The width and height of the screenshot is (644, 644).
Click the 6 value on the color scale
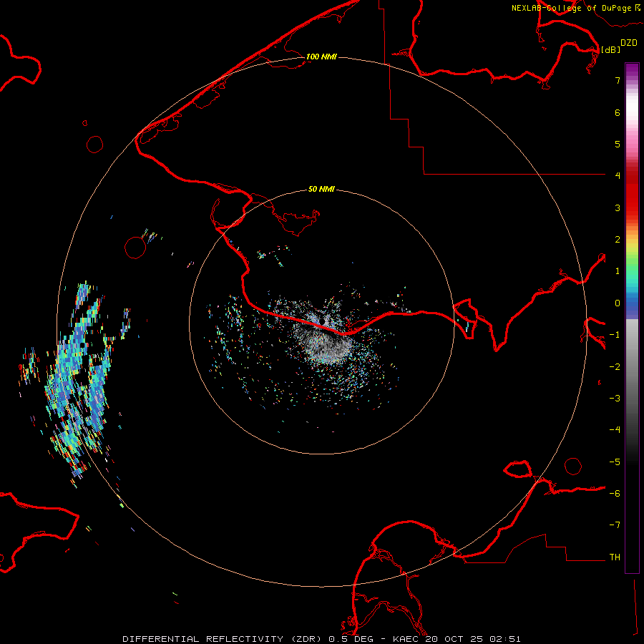click(x=618, y=112)
